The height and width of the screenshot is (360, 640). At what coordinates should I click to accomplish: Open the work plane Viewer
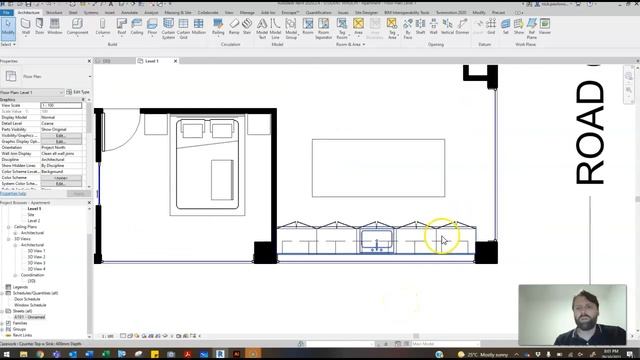[545, 27]
